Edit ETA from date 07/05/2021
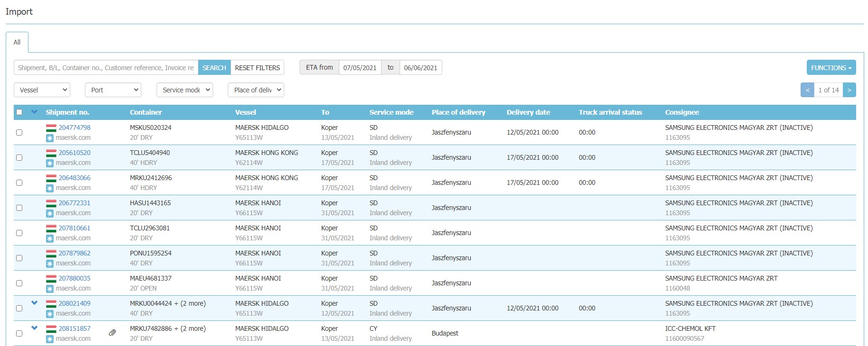 [360, 68]
